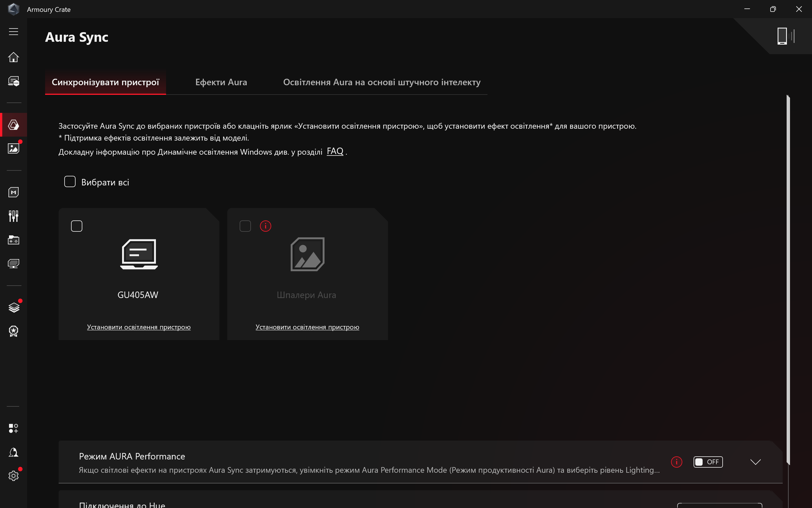Click the GU405AW laptop image
Image resolution: width=812 pixels, height=508 pixels.
139,254
